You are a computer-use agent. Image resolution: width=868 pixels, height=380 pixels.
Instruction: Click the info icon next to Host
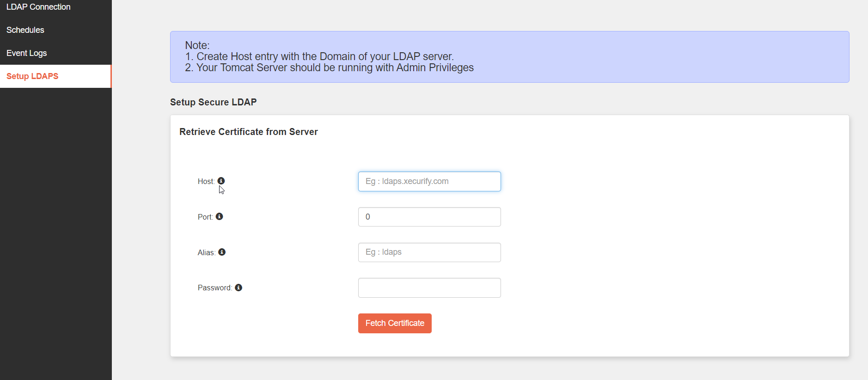point(221,181)
